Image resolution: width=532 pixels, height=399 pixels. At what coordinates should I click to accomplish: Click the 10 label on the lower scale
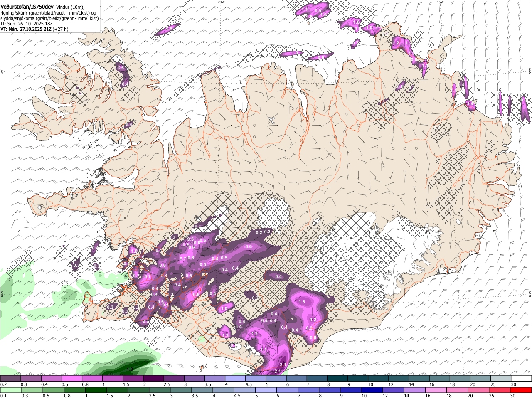[x=364, y=396]
